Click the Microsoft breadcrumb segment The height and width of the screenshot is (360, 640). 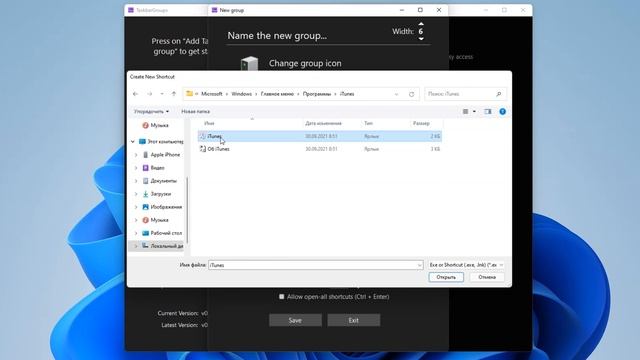212,94
